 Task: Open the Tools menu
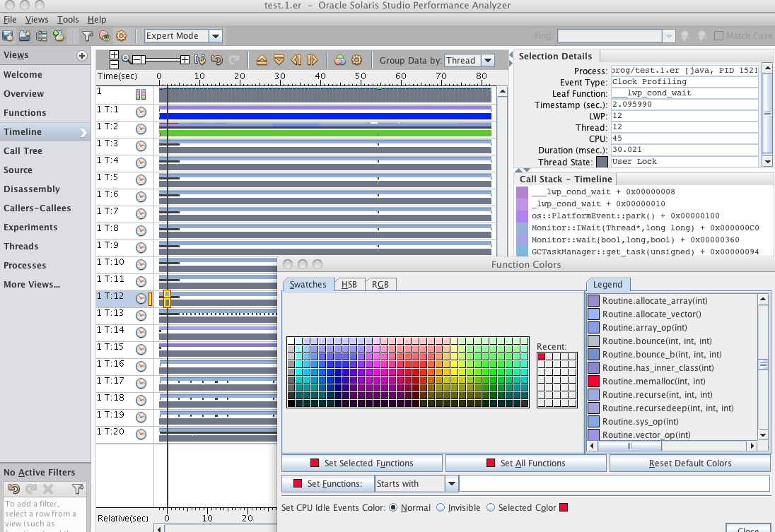pos(68,19)
